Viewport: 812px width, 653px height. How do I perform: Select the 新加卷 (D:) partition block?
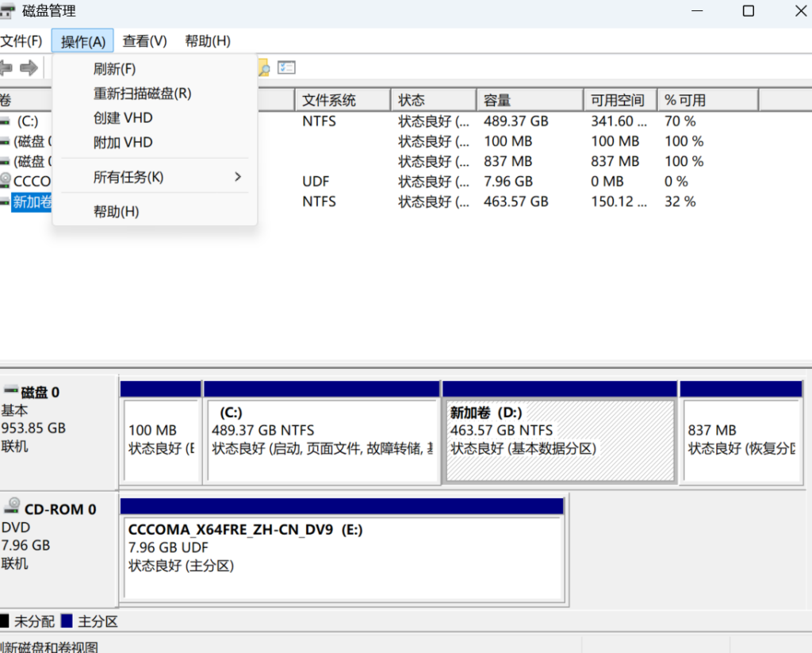click(x=560, y=440)
